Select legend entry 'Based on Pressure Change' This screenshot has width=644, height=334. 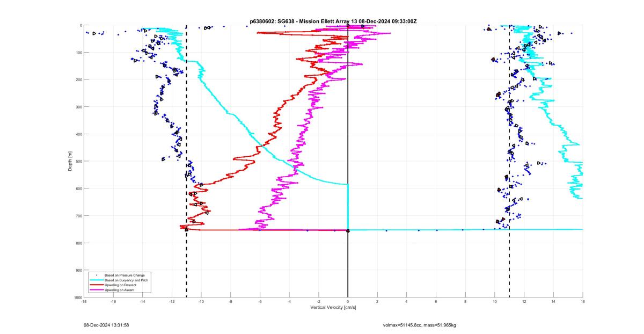[125, 275]
